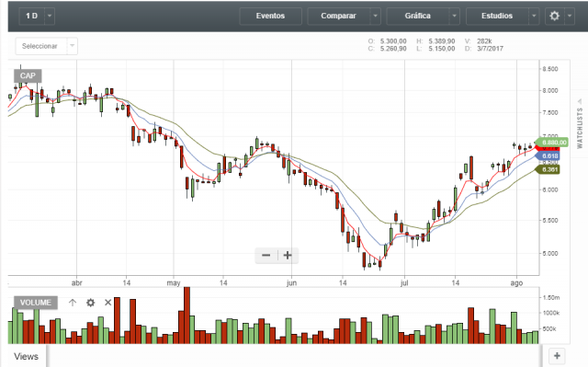Open the Seleccionar combo box
The image size is (588, 367).
(x=41, y=46)
